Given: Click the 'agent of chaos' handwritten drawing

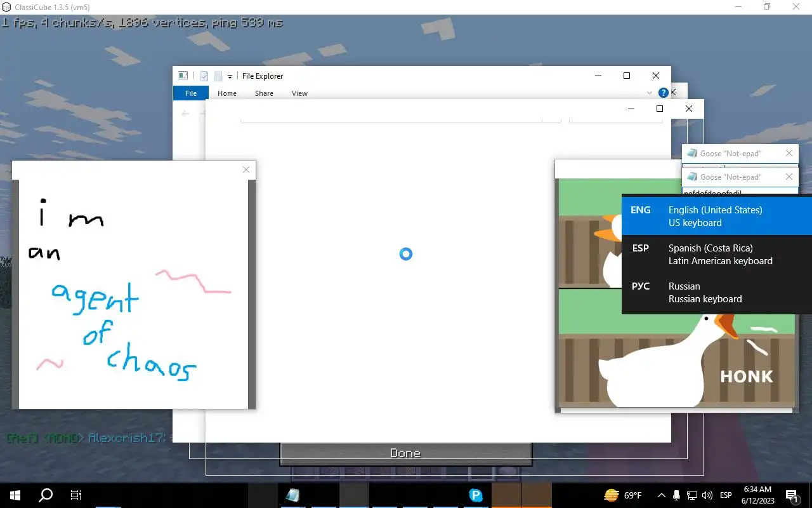Looking at the screenshot, I should [133, 294].
